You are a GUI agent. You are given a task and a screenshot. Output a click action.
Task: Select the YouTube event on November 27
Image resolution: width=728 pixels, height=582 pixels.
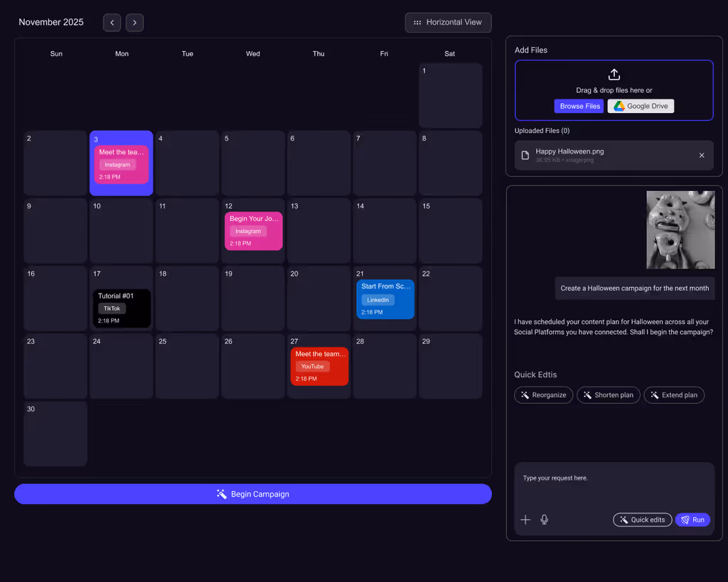click(318, 366)
